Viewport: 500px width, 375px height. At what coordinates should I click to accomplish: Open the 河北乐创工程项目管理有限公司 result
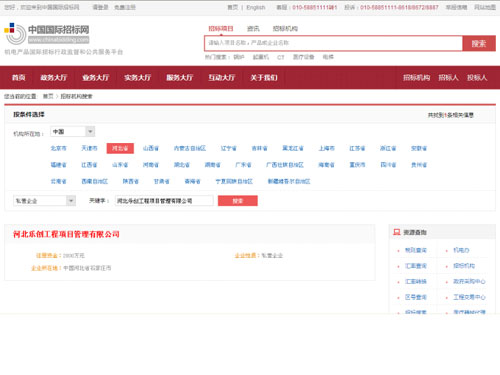(x=66, y=234)
